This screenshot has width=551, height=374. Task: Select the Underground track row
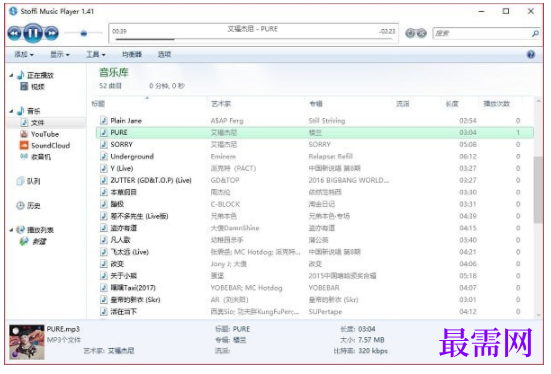[x=315, y=156]
